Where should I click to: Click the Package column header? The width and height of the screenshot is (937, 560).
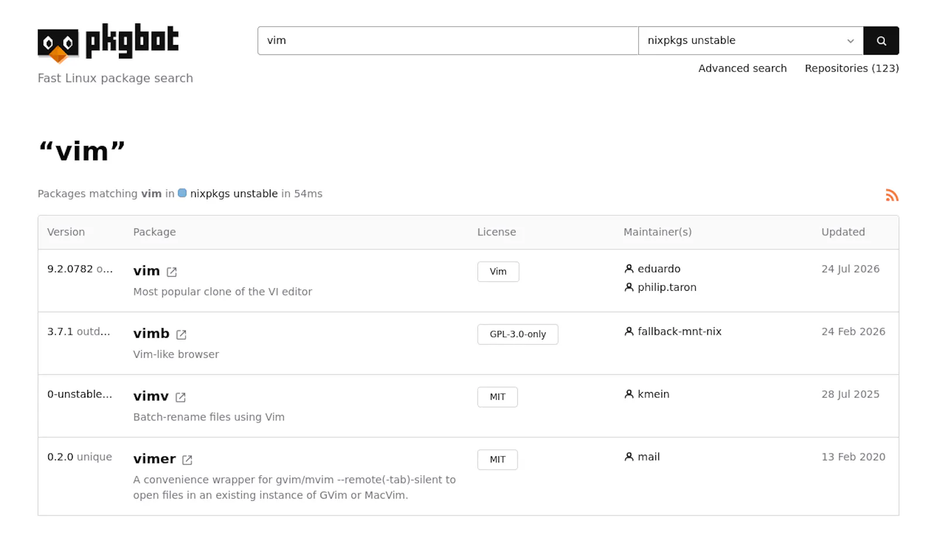tap(155, 232)
